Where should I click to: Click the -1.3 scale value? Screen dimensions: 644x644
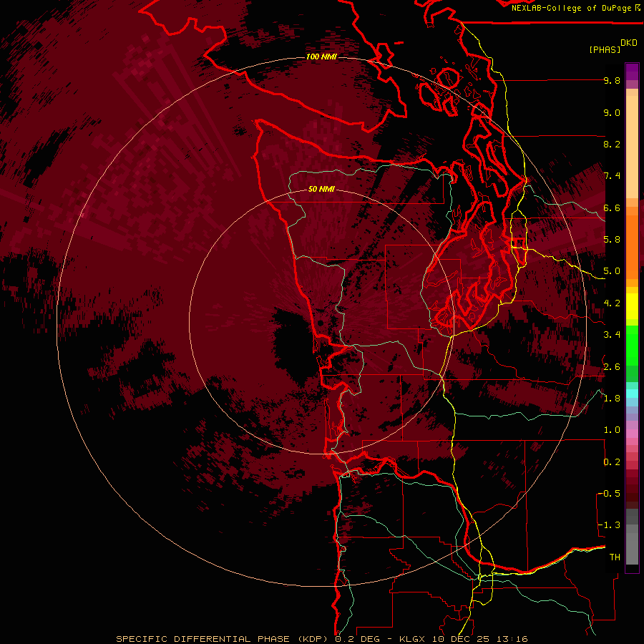tap(610, 525)
